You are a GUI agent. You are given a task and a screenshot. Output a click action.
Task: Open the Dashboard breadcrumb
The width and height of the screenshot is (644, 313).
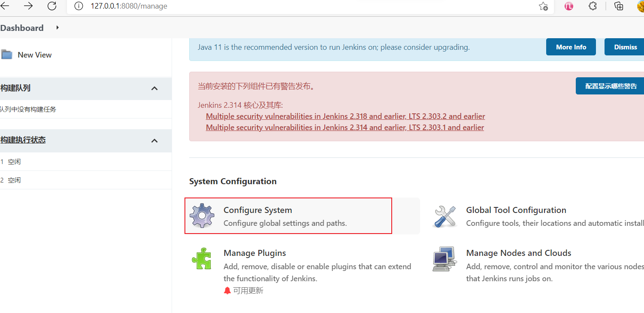[x=22, y=28]
